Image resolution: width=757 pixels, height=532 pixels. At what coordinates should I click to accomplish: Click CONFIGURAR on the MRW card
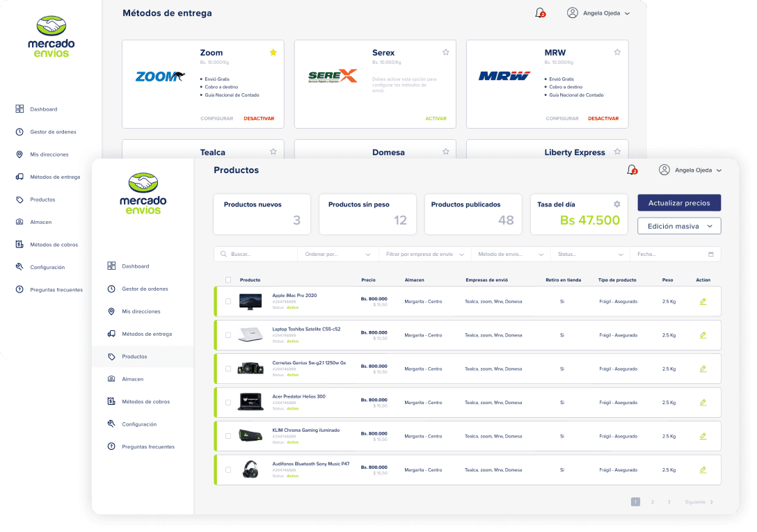pyautogui.click(x=562, y=118)
